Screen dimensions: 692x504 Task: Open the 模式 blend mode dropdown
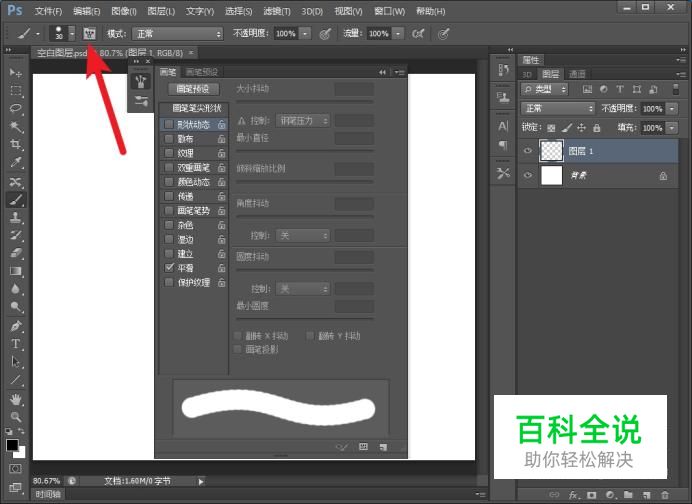tap(177, 34)
